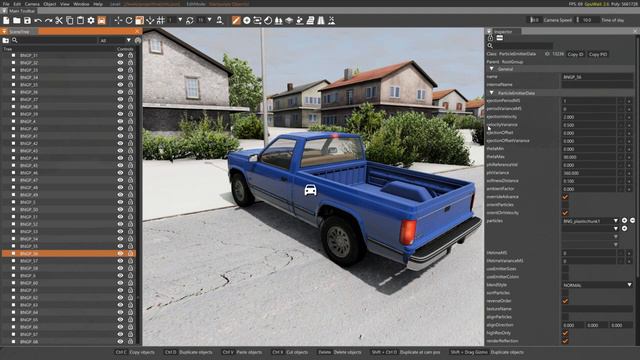Click the Copy ID button

[x=576, y=54]
